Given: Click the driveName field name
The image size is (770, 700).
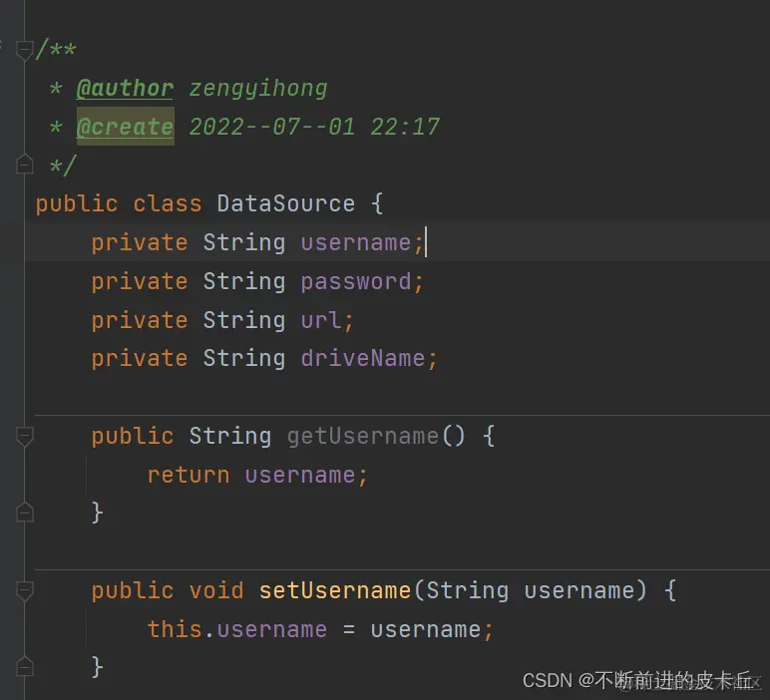Looking at the screenshot, I should (x=363, y=358).
